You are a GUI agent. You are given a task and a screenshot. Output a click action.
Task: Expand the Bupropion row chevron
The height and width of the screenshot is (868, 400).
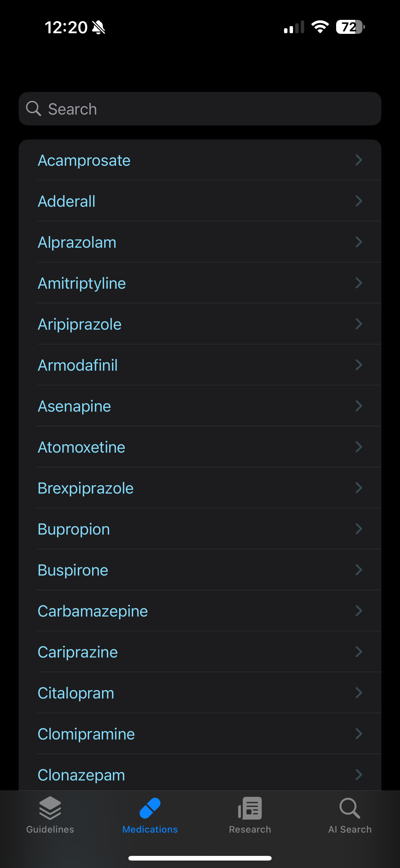[x=359, y=529]
